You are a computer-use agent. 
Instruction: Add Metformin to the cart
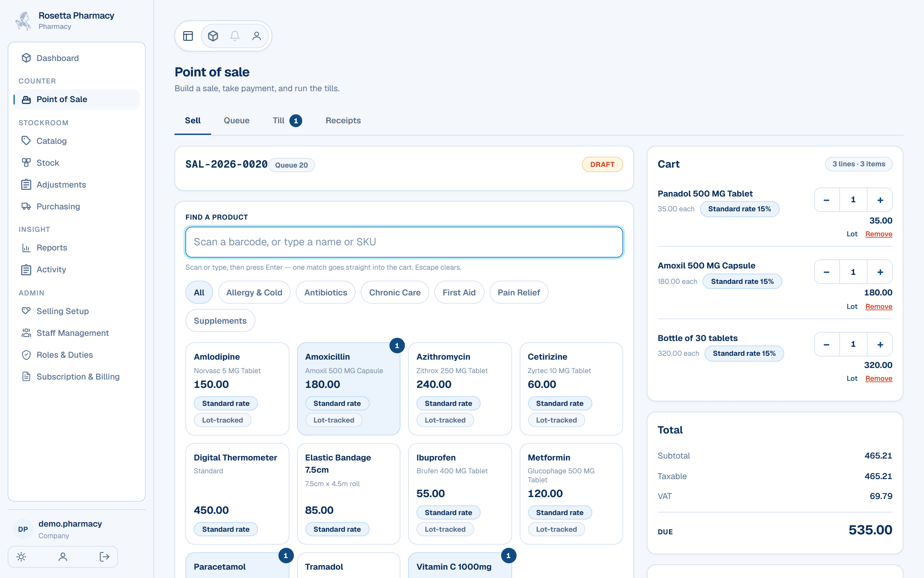click(x=571, y=494)
